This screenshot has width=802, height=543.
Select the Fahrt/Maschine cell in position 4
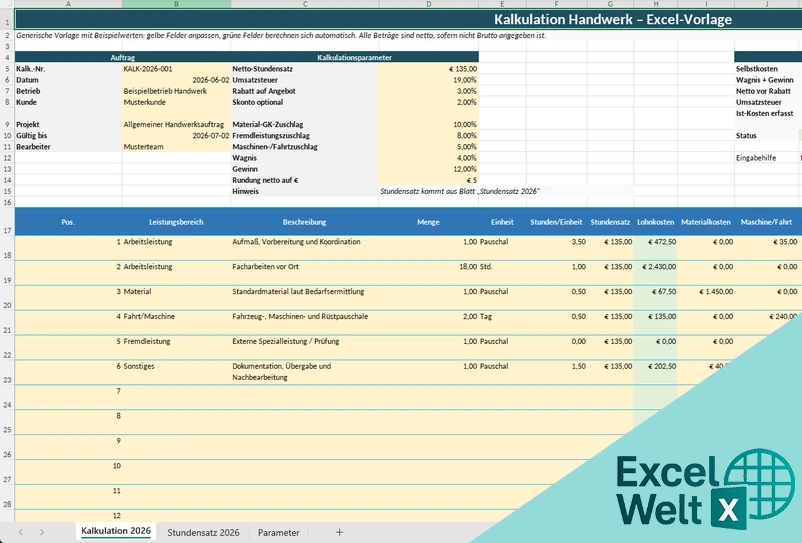tap(176, 323)
